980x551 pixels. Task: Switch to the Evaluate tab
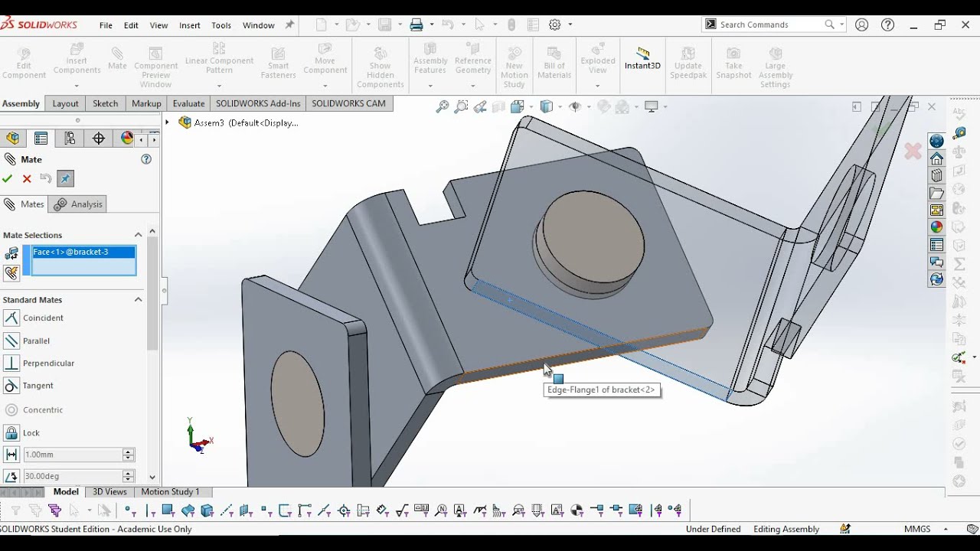pyautogui.click(x=188, y=103)
